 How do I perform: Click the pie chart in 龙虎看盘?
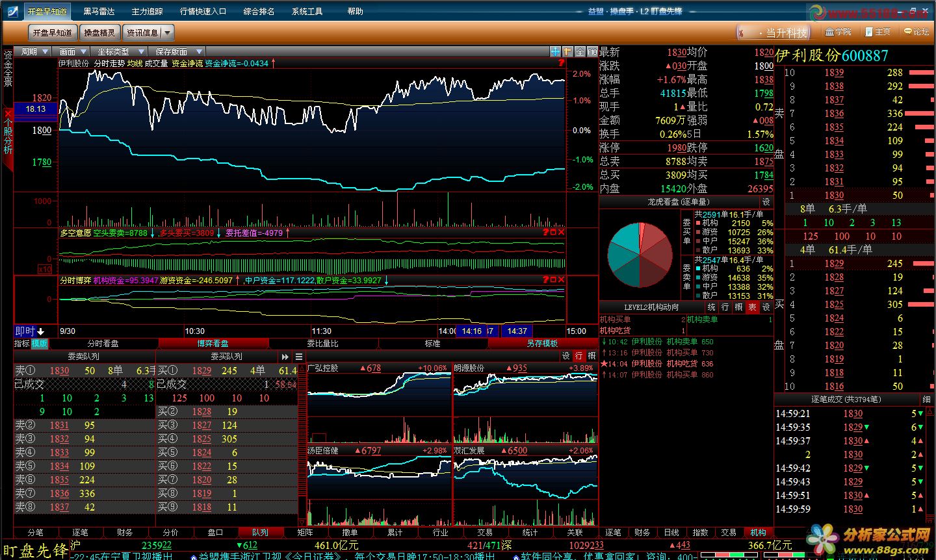coord(640,254)
